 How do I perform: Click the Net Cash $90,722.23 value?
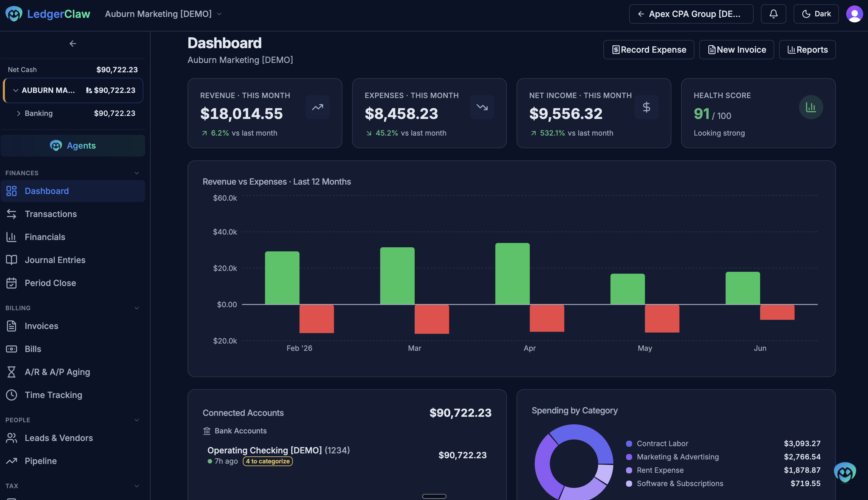(117, 70)
